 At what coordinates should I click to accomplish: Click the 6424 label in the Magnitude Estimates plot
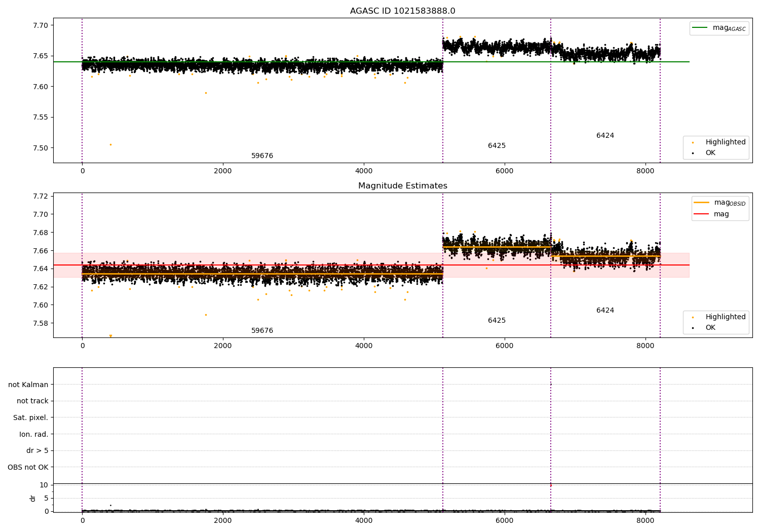click(605, 311)
